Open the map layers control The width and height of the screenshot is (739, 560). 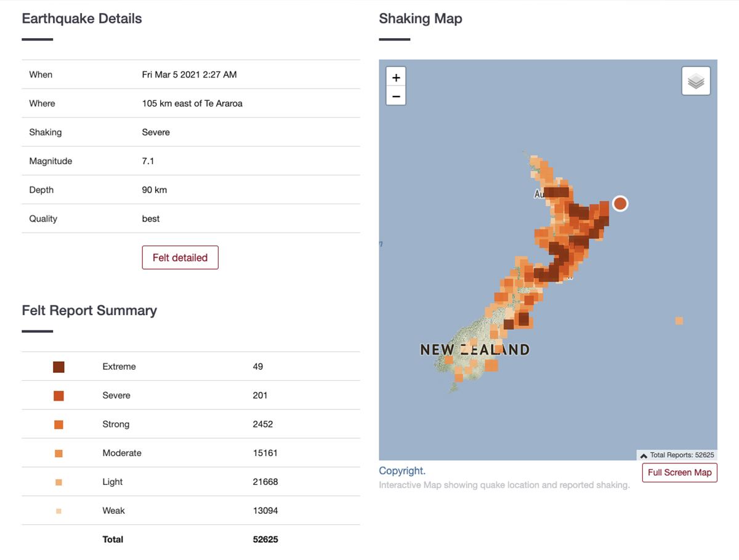(x=696, y=81)
